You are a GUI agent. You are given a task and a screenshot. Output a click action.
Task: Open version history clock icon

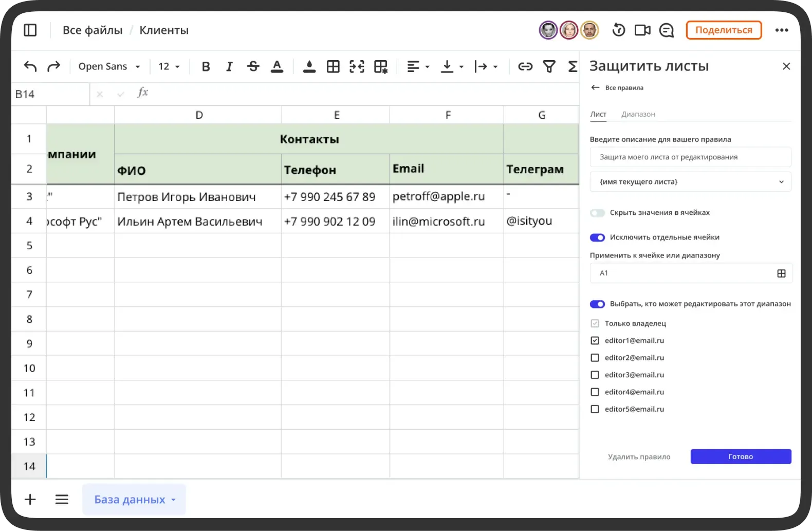(619, 30)
